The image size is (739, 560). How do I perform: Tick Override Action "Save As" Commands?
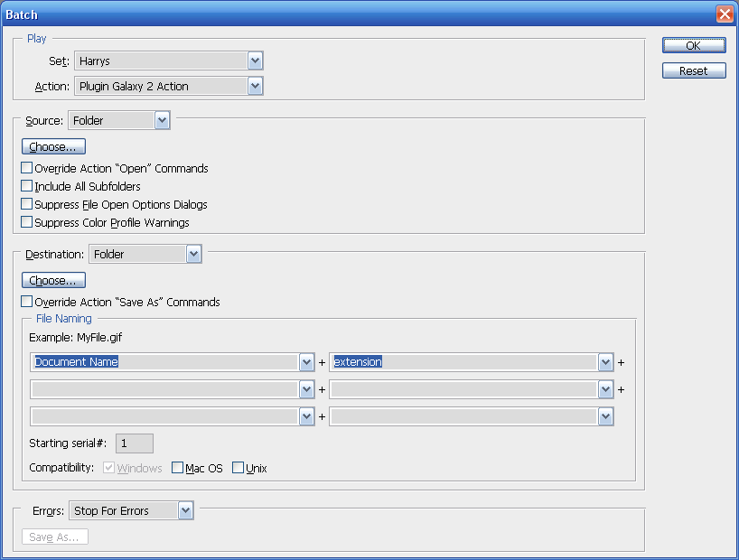(x=27, y=302)
